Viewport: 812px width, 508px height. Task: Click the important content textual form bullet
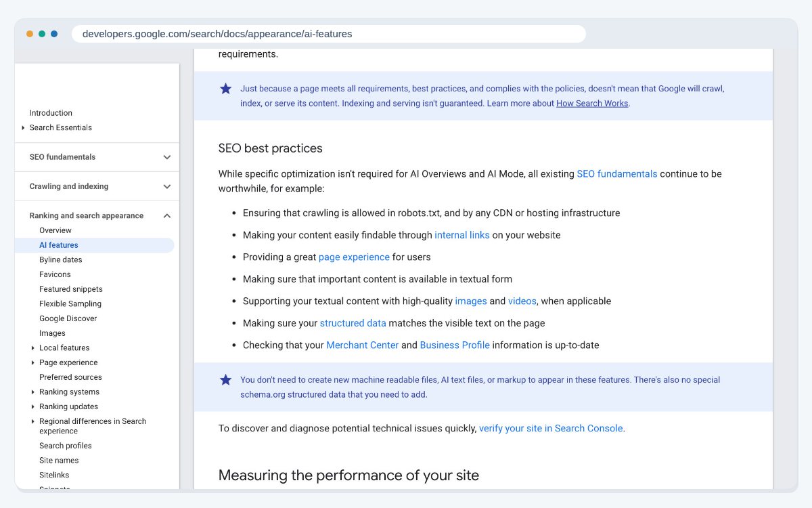tap(378, 279)
